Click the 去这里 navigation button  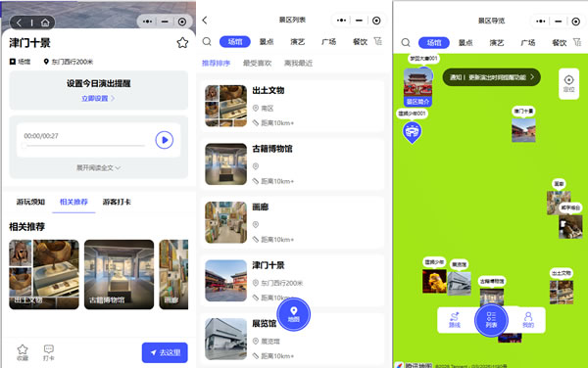pos(165,352)
